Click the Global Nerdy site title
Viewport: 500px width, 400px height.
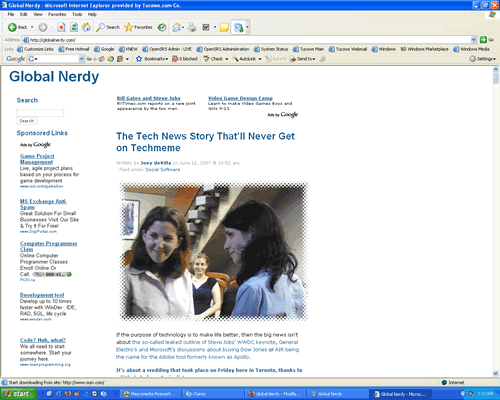tap(54, 76)
